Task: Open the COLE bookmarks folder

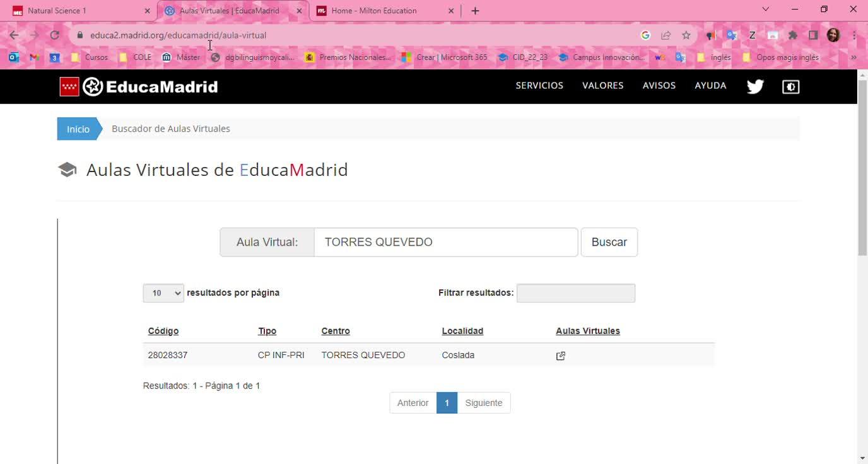Action: (135, 57)
